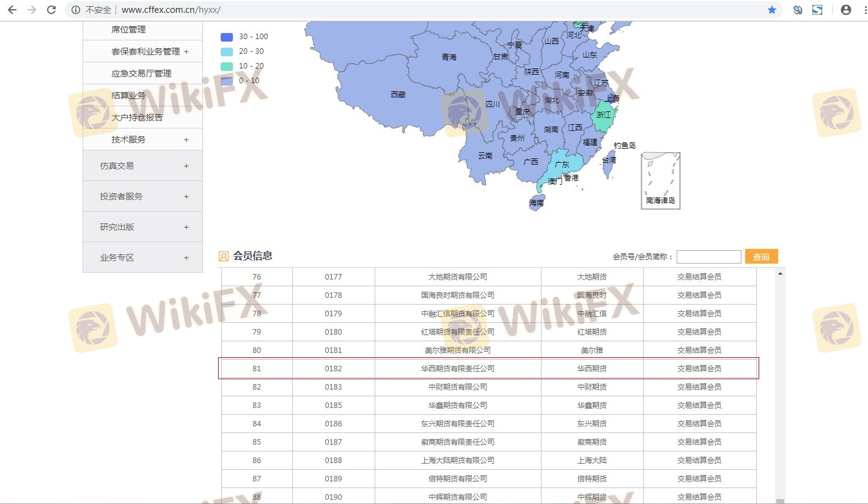
Task: Open Chrome three-dot menu
Action: click(861, 10)
